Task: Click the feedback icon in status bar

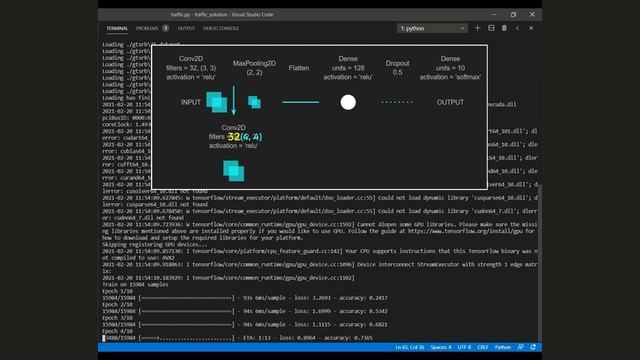Action: click(521, 347)
